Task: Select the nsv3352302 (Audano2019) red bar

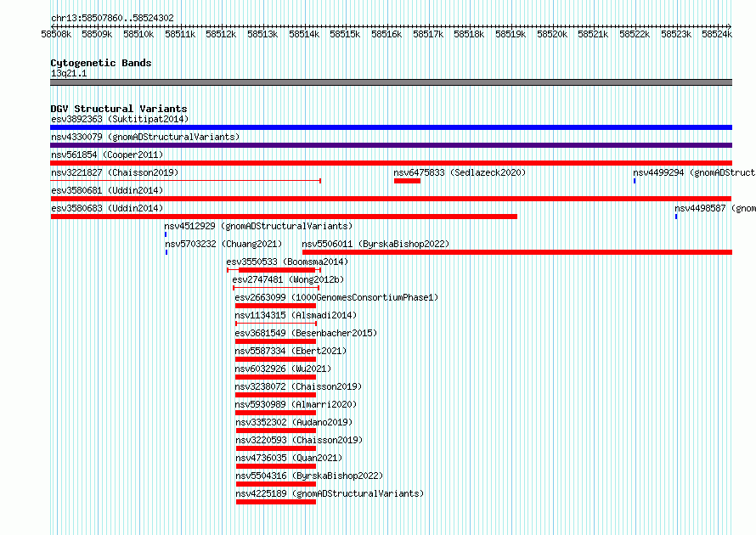Action: point(276,431)
